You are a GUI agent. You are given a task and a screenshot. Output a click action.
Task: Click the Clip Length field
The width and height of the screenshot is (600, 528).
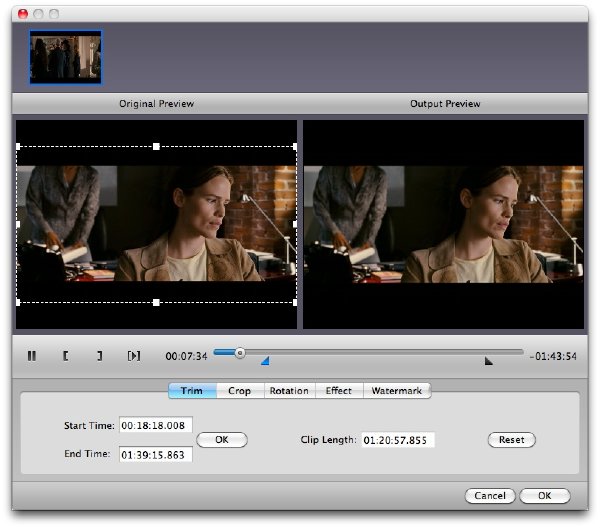point(398,440)
